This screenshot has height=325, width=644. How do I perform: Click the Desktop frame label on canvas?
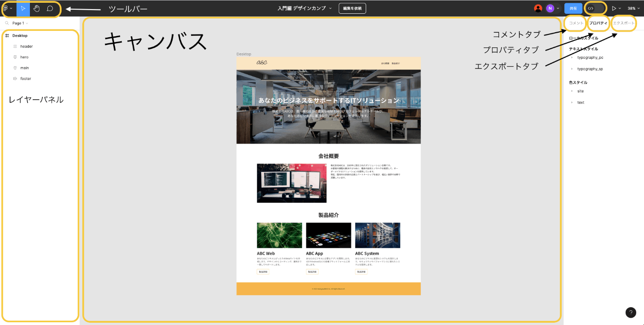(x=244, y=54)
